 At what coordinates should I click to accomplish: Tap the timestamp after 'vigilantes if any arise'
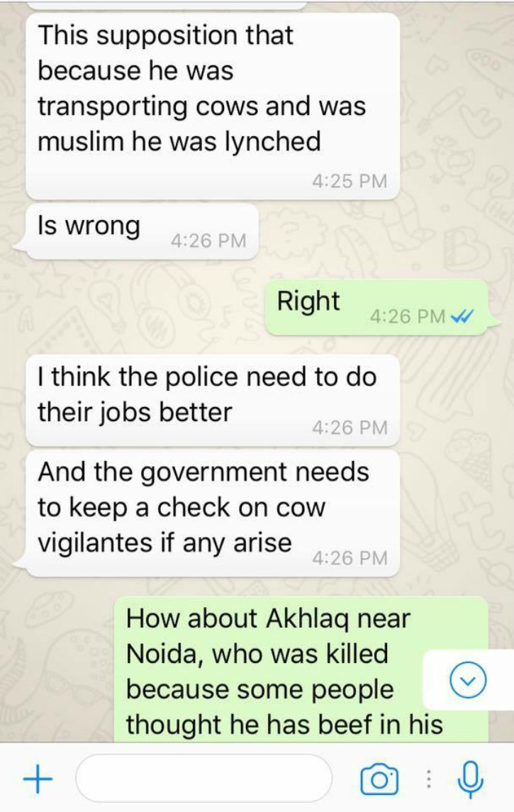point(350,557)
